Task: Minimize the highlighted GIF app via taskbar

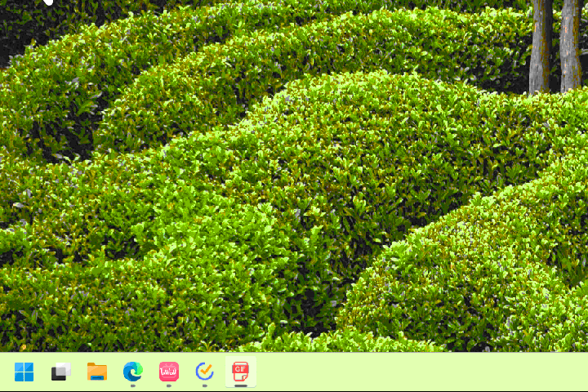Action: pos(240,372)
